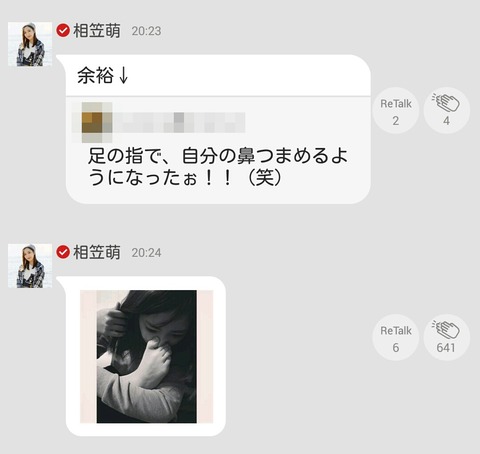Click the username 相笠萌 on second post
The height and width of the screenshot is (454, 480).
97,252
